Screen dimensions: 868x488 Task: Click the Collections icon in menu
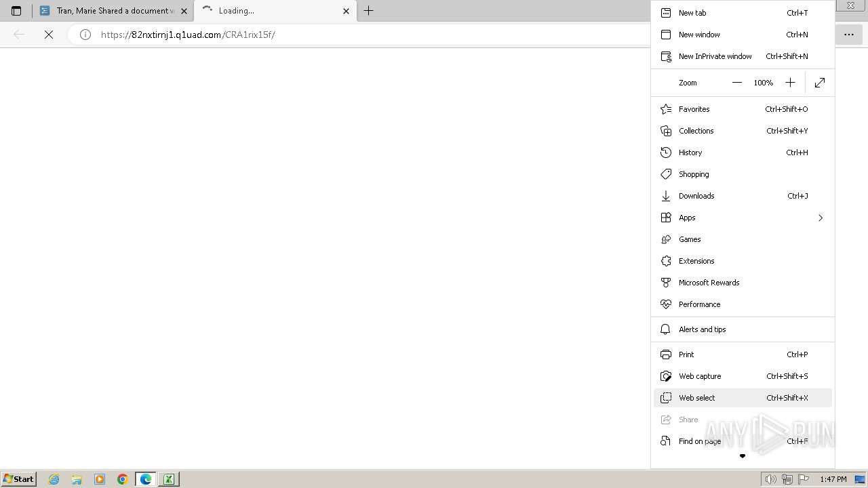click(x=666, y=131)
